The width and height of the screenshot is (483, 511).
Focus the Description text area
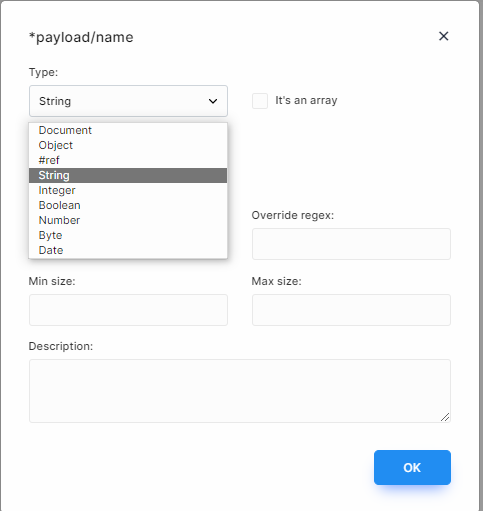(x=240, y=391)
